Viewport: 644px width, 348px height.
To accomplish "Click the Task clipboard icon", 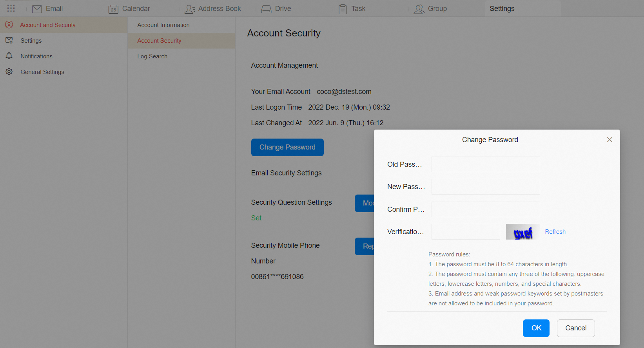I will [343, 9].
